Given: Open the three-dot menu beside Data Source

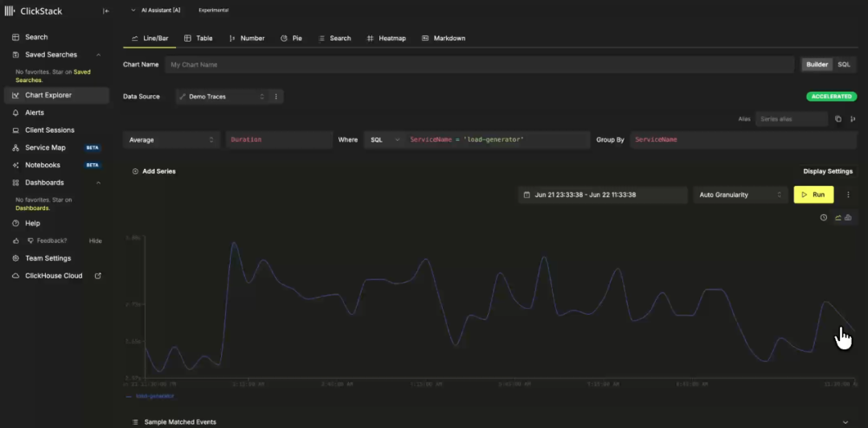Looking at the screenshot, I should click(x=276, y=97).
